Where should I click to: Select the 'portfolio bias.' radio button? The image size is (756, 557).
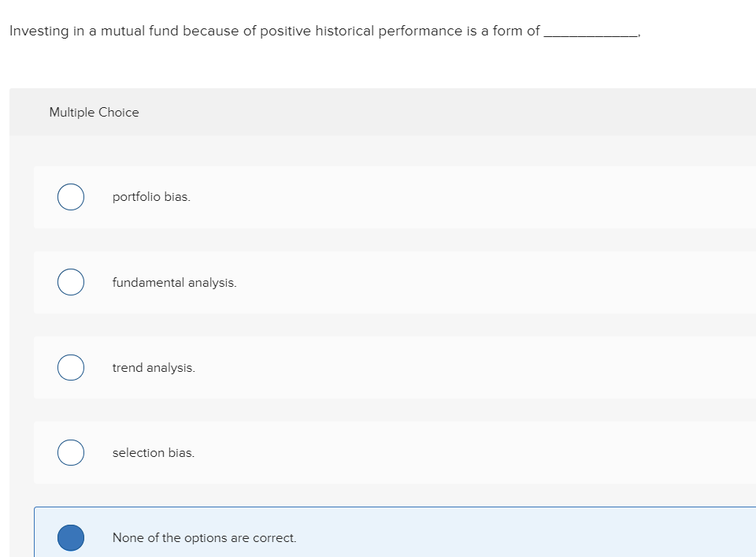(x=71, y=197)
